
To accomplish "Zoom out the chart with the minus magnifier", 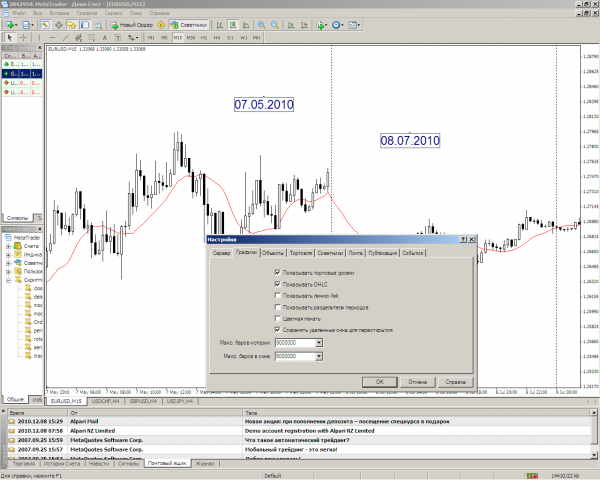I will pos(275,25).
